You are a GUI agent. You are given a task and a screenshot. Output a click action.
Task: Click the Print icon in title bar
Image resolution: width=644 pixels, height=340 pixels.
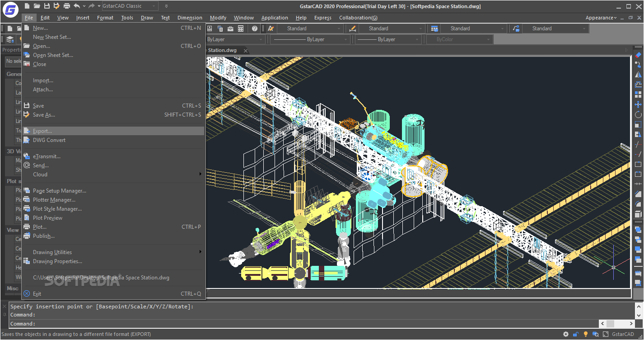pos(67,6)
